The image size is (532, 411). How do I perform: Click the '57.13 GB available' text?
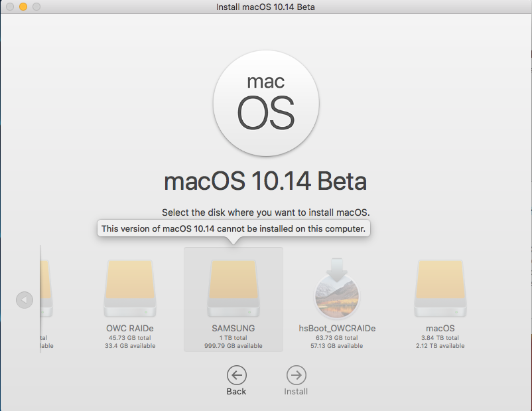[x=337, y=346]
